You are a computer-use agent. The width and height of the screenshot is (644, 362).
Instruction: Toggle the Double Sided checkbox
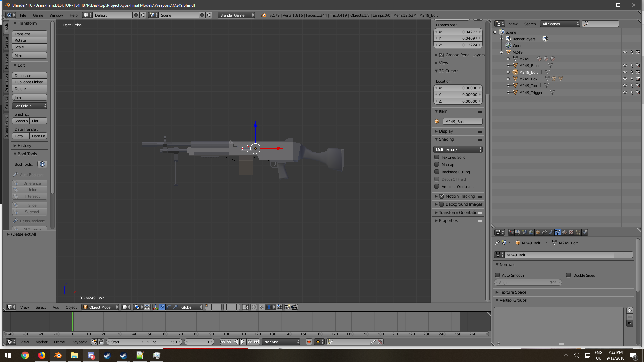click(568, 275)
